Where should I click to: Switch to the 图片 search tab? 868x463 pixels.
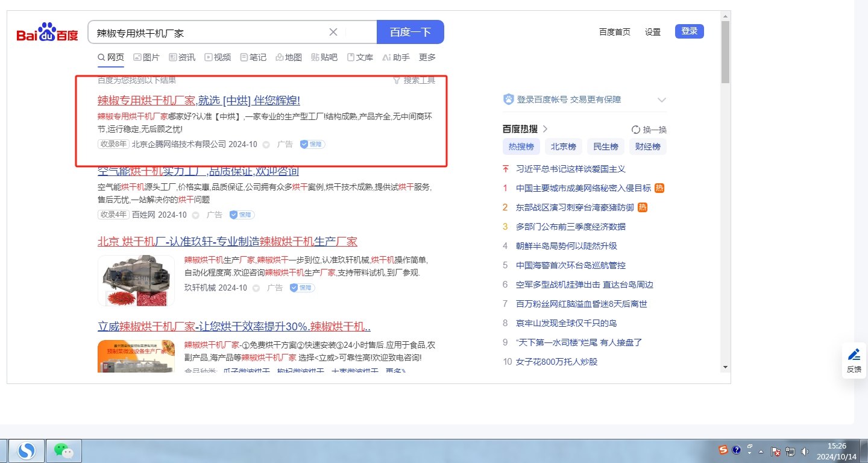click(146, 57)
